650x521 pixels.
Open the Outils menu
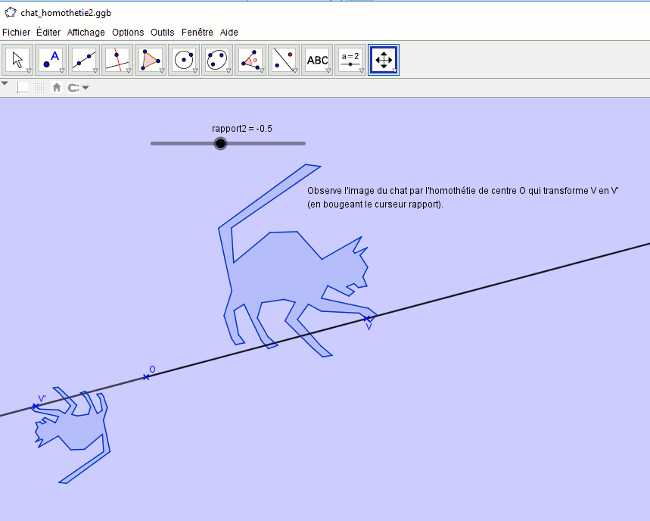point(162,32)
